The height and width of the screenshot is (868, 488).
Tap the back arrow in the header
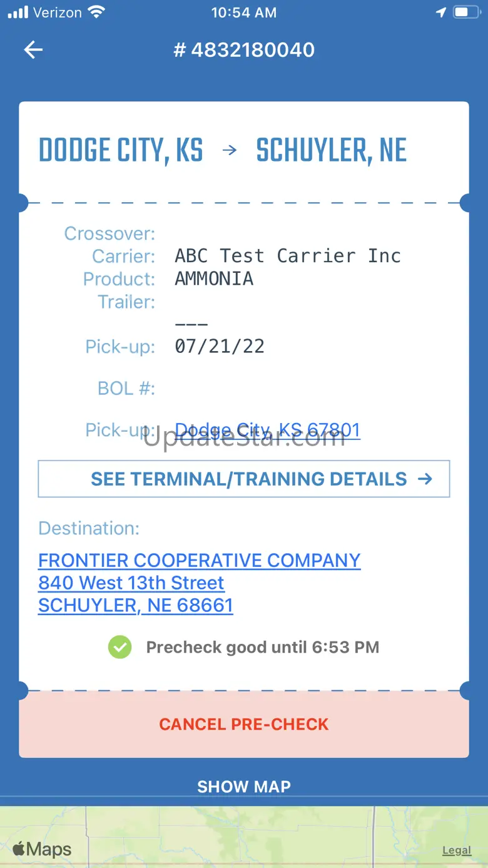pos(33,50)
